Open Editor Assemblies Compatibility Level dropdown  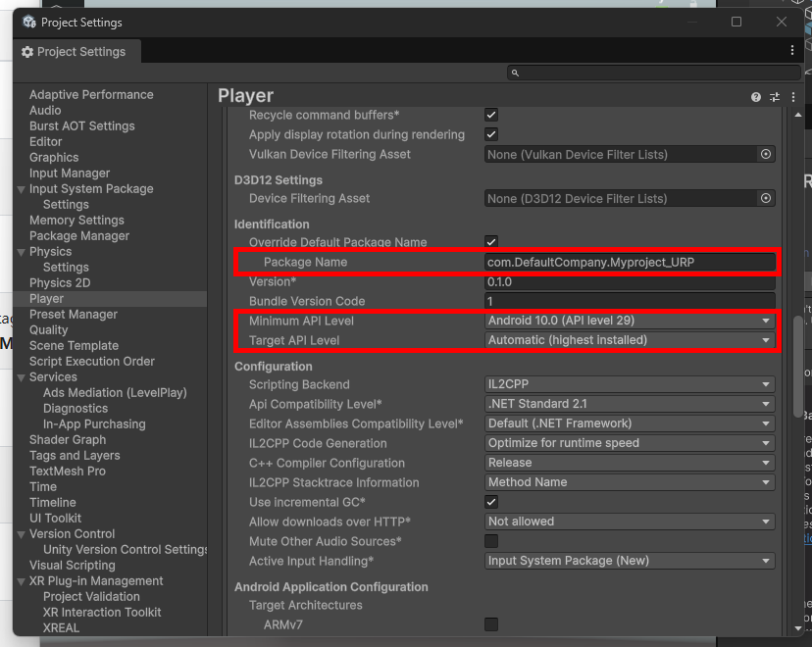point(630,423)
